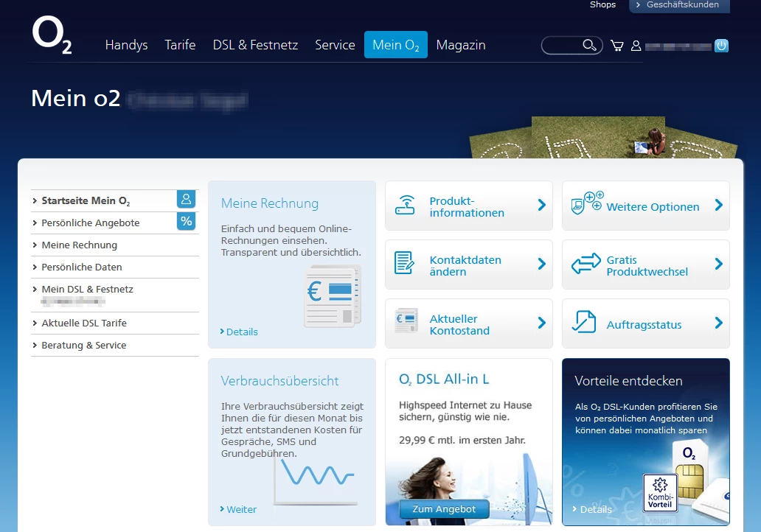Click the Kombi-Vorteil badge
The image size is (761, 532).
[x=660, y=493]
